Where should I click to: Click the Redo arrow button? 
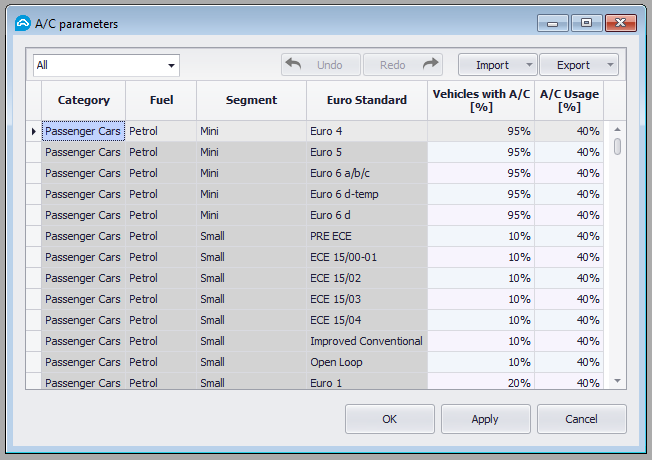coord(403,65)
